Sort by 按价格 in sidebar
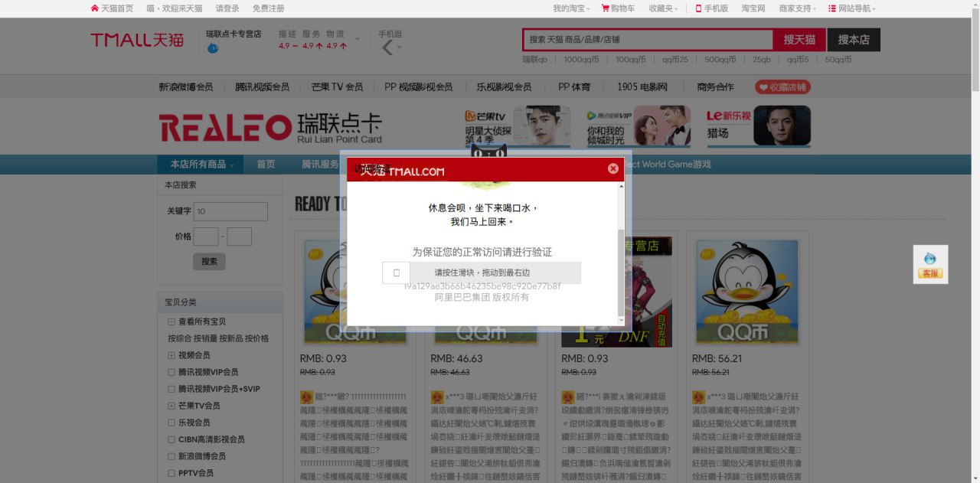The image size is (980, 483). click(x=256, y=338)
